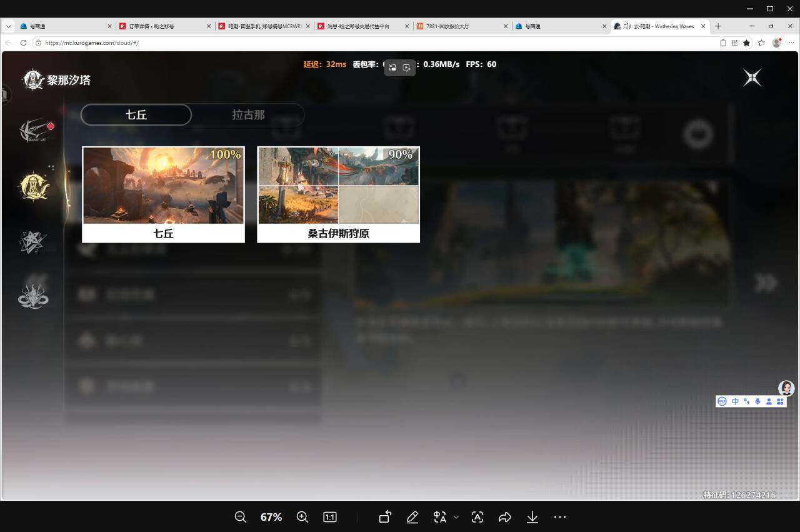800x532 pixels.
Task: Click the 特征码: 126274216 text
Action: coord(739,494)
